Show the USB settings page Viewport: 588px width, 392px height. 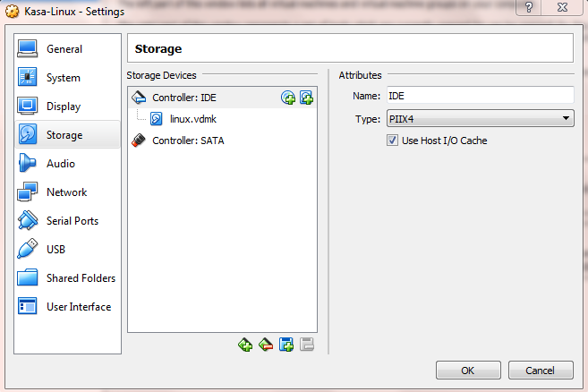pyautogui.click(x=55, y=250)
